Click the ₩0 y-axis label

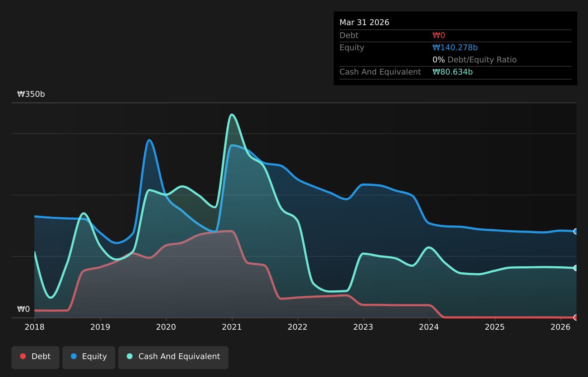click(x=24, y=309)
